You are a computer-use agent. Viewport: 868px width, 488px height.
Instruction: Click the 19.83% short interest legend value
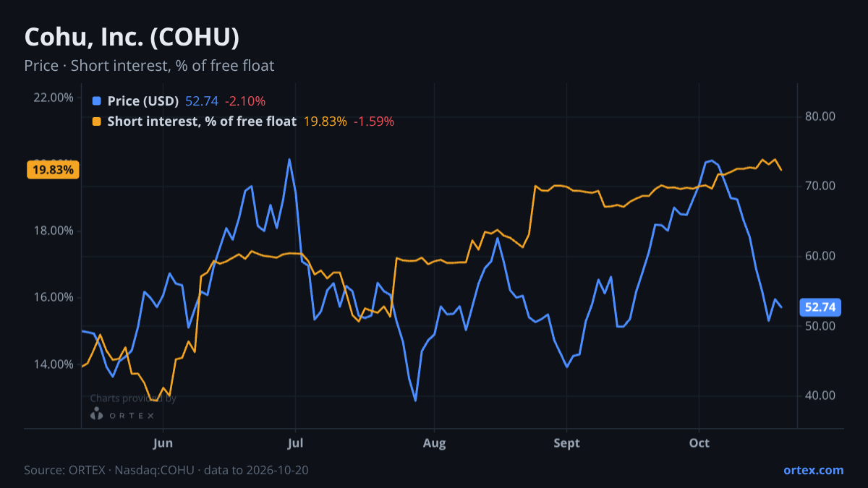[325, 121]
